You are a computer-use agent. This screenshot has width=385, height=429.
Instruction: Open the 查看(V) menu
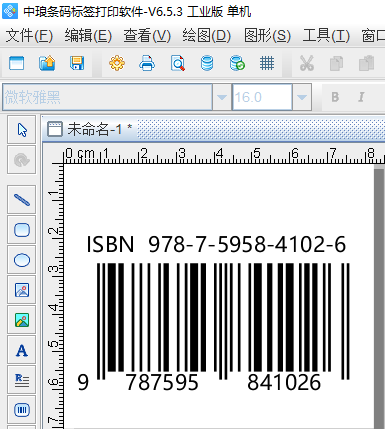147,35
